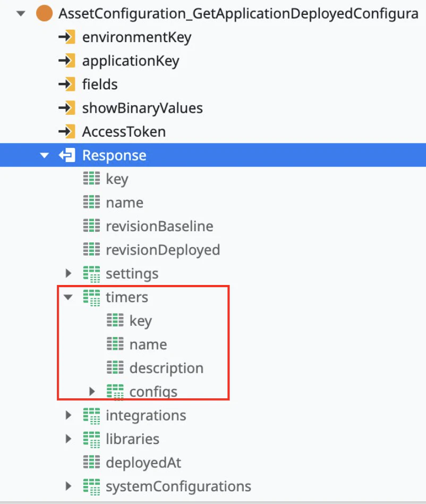Expand the systemConfigurations node
Image resolution: width=426 pixels, height=504 pixels.
(69, 486)
